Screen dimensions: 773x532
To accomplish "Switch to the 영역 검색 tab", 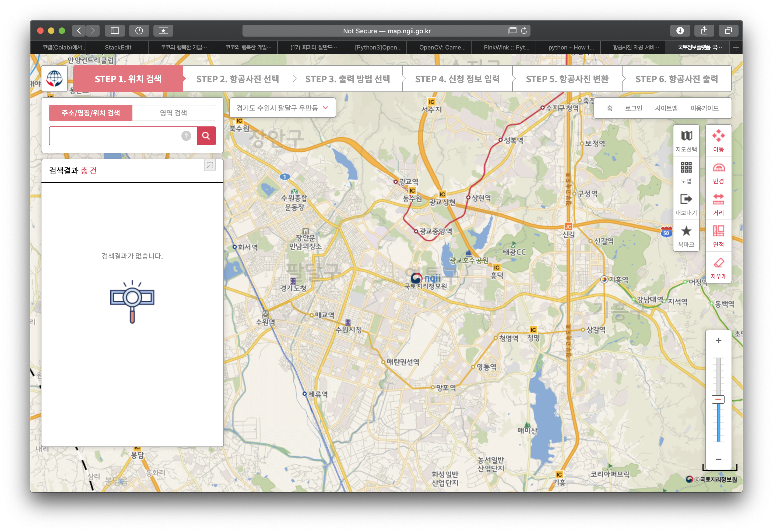I will [173, 113].
